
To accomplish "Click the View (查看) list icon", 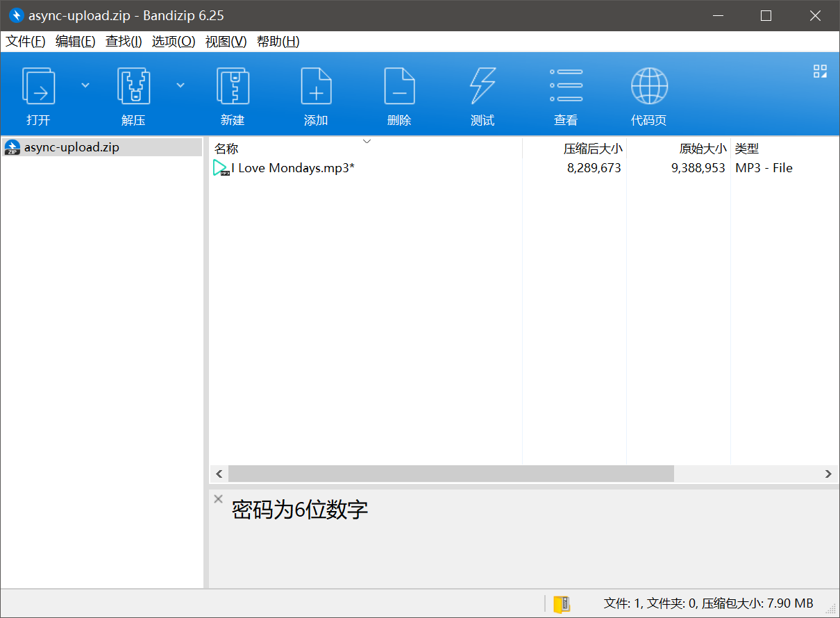I will coord(566,86).
